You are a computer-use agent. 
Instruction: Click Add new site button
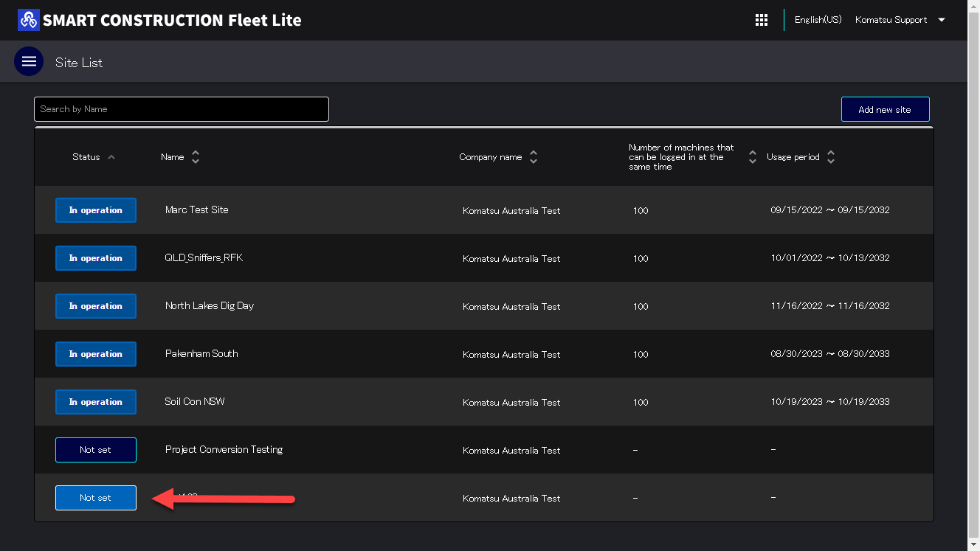pos(885,109)
